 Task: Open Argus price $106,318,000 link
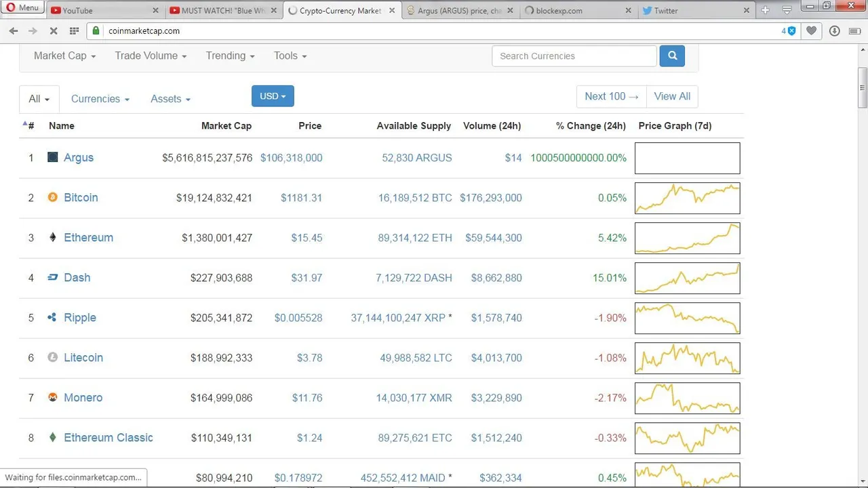click(x=291, y=158)
